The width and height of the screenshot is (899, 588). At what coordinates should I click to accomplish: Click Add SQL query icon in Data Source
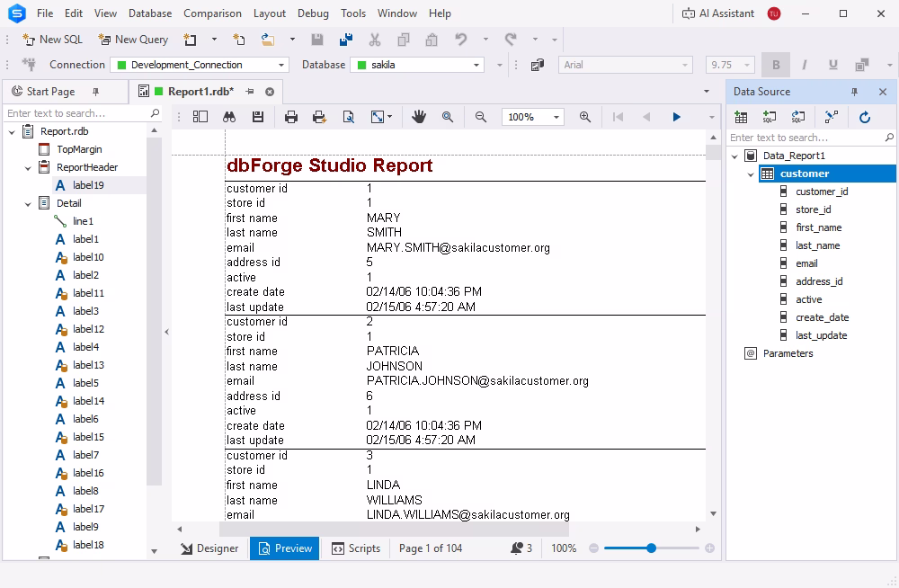tap(770, 117)
